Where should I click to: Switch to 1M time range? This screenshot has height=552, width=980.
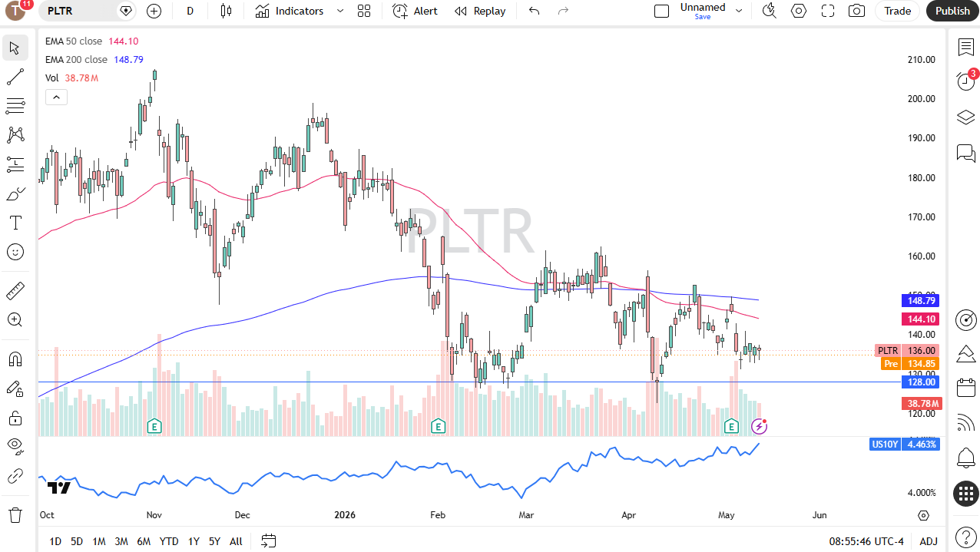[99, 541]
